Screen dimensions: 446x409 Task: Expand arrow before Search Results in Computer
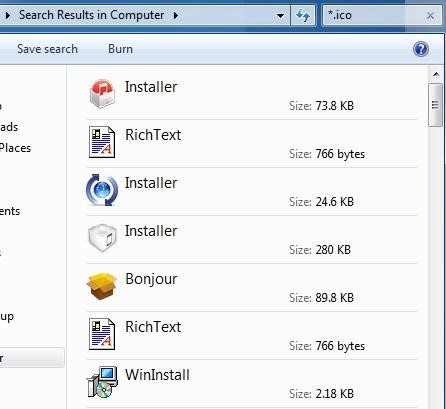click(x=8, y=15)
